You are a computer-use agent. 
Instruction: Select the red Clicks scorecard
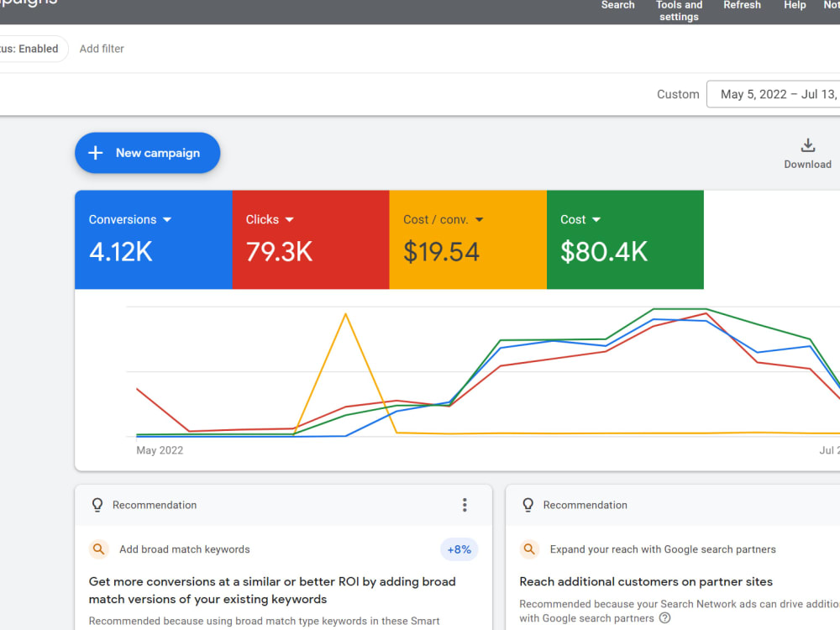pyautogui.click(x=311, y=239)
